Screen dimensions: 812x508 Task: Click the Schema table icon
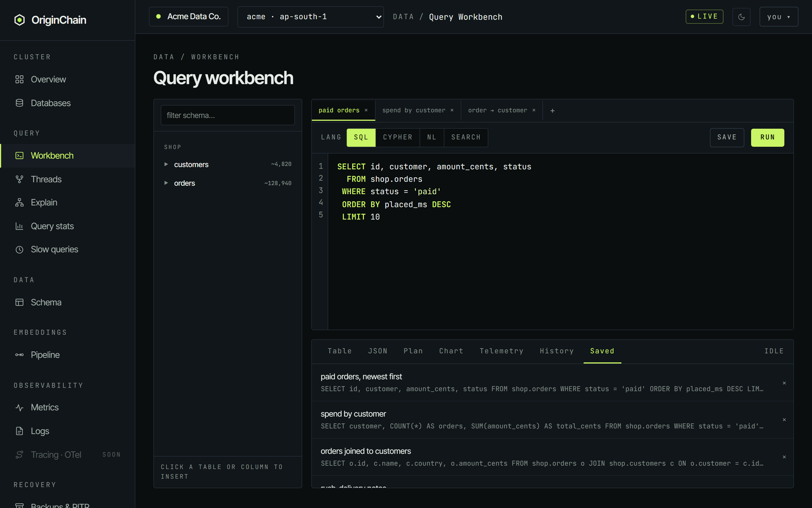click(20, 302)
